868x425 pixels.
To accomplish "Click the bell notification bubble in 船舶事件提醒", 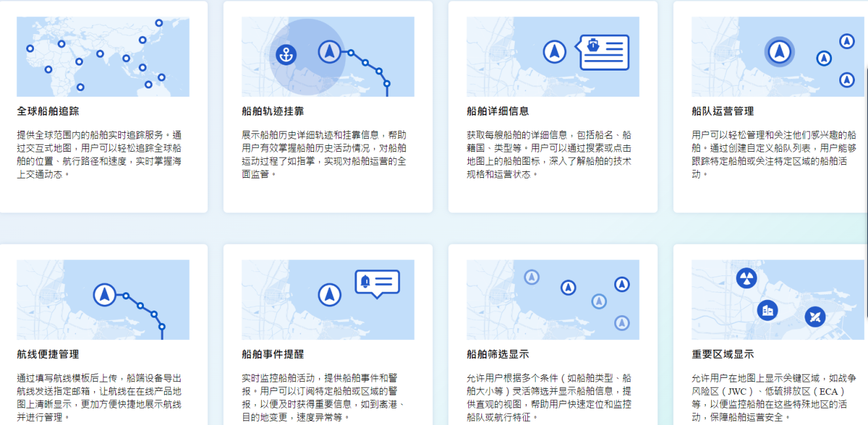I will pos(377,283).
